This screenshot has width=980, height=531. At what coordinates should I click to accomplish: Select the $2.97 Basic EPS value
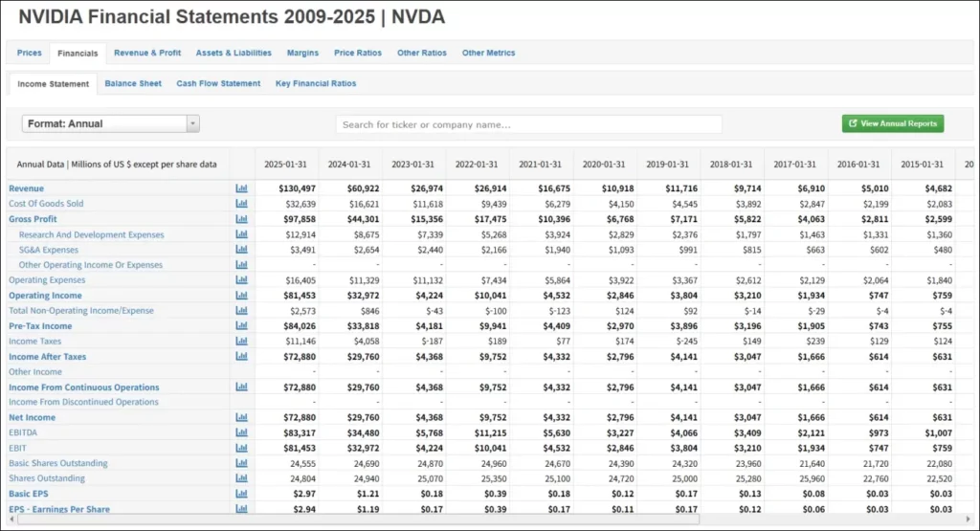(x=304, y=494)
